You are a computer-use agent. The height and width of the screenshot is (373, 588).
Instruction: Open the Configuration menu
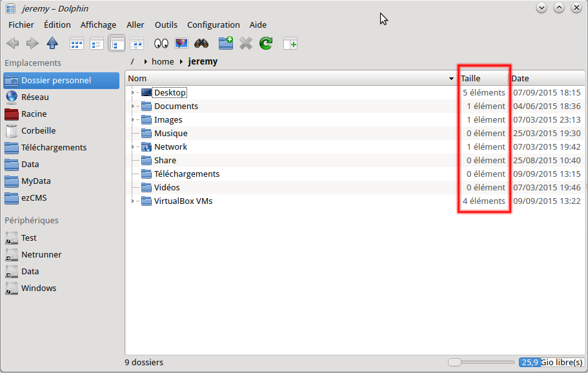point(213,25)
